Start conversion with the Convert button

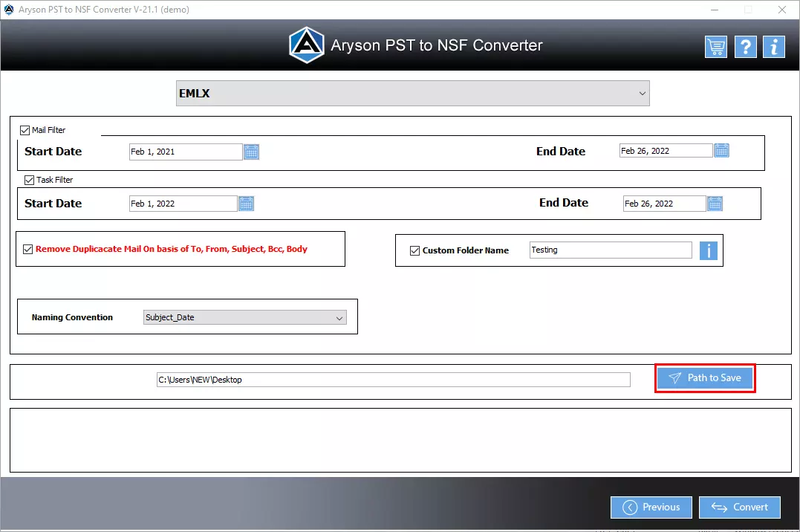point(739,507)
